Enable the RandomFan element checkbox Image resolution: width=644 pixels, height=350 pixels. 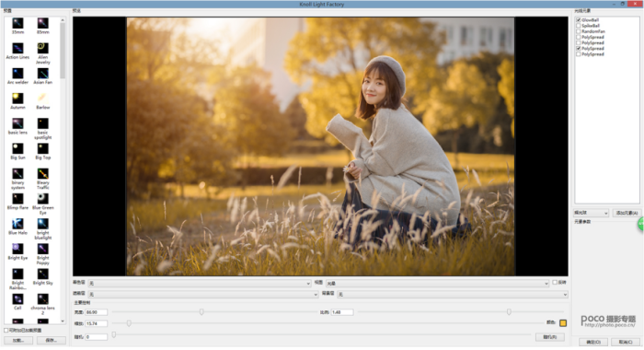tap(579, 31)
